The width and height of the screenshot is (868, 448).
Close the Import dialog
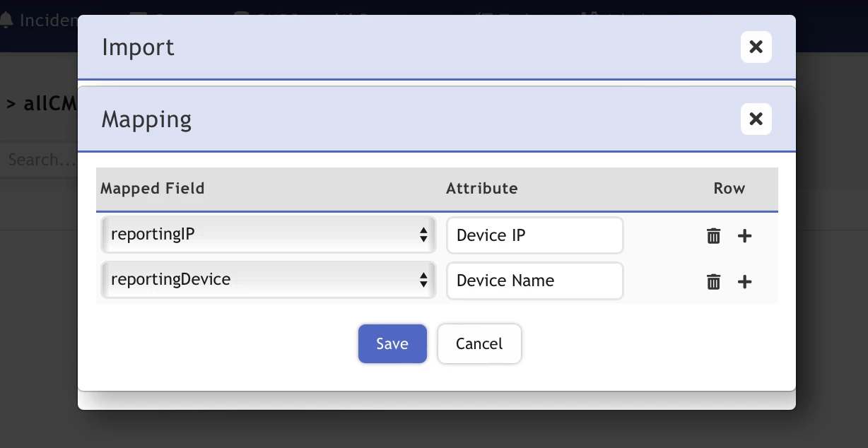pos(756,47)
